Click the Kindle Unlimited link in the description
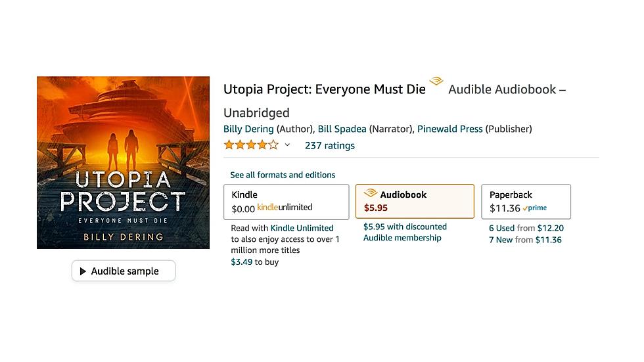644x362 pixels. 302,228
